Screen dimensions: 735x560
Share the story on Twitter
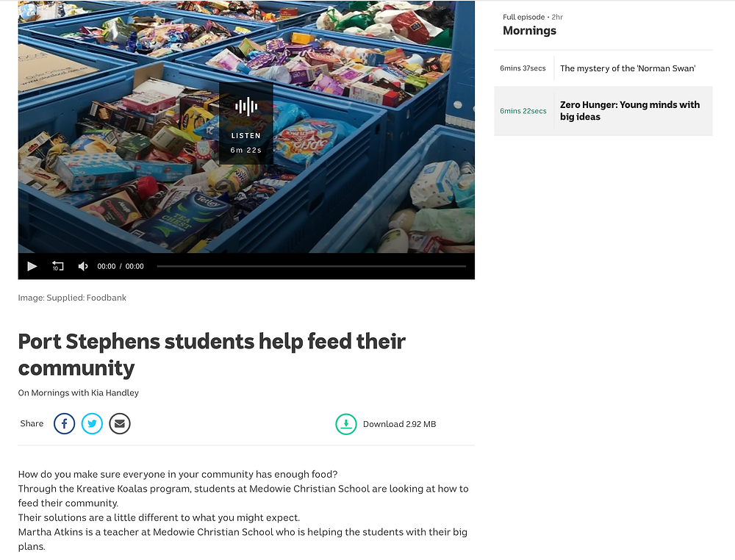(92, 423)
